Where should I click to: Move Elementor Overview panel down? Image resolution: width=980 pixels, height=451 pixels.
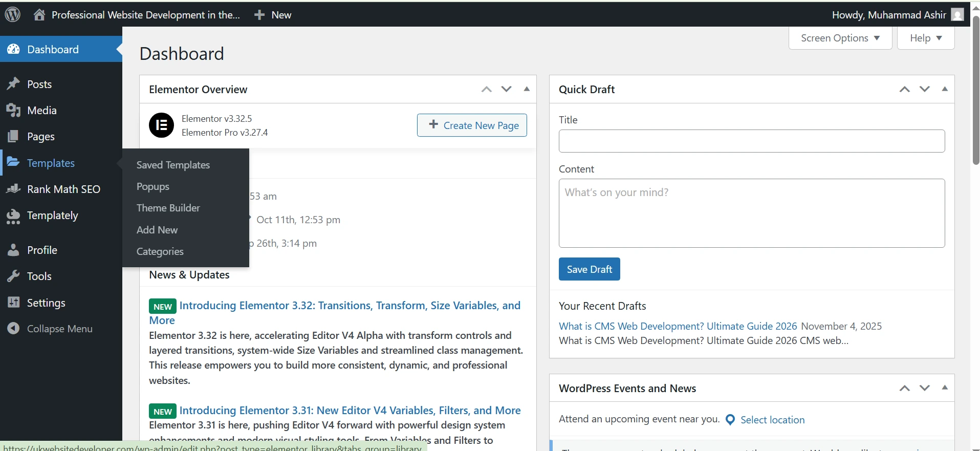click(x=506, y=89)
